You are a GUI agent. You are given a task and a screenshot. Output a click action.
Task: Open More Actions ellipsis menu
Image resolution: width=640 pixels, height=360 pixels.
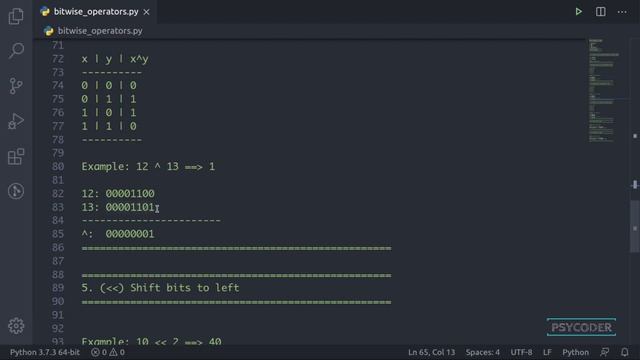pos(622,12)
